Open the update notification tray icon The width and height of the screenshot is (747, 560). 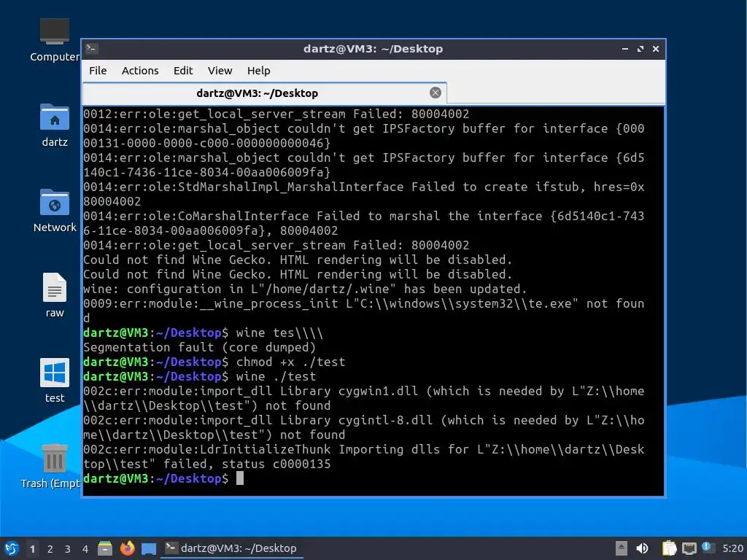tap(708, 548)
